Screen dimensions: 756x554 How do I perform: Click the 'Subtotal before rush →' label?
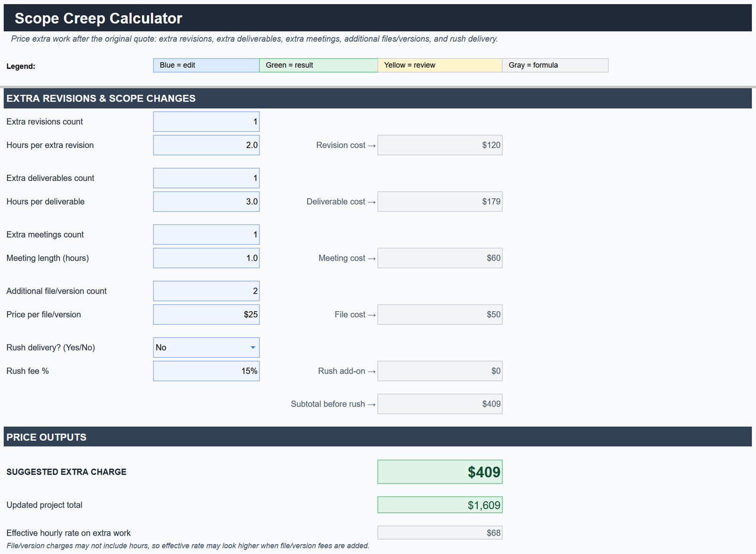(x=333, y=404)
